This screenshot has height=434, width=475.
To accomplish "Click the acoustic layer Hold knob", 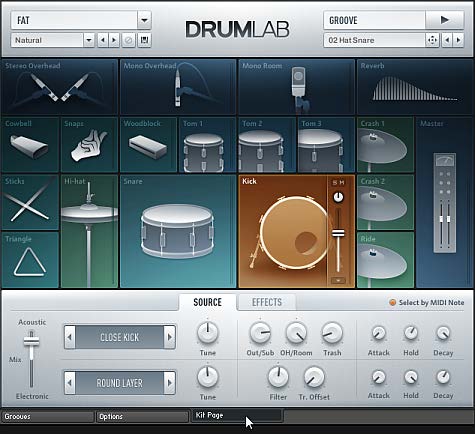I will tap(411, 333).
